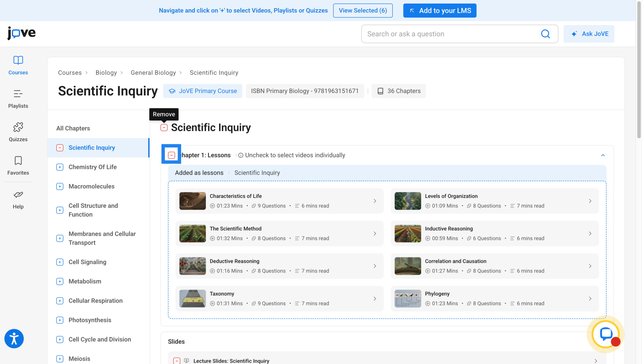Expand Deductive Reasoning lesson arrow
Screen dimensions: 642x364
pyautogui.click(x=375, y=266)
